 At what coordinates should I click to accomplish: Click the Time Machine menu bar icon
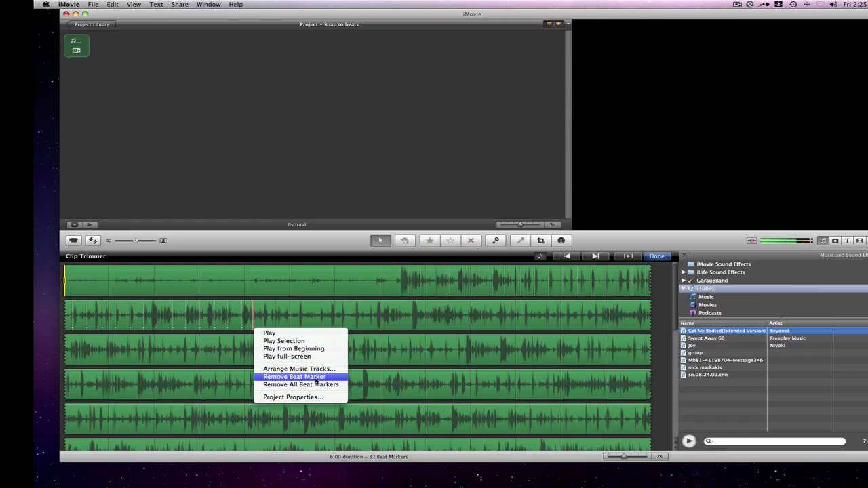pos(793,5)
